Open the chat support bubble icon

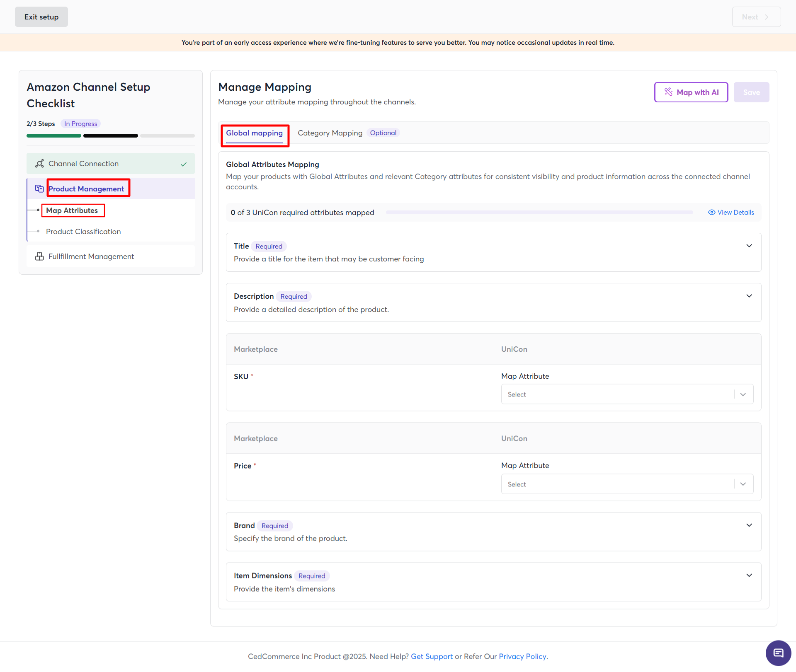click(x=778, y=653)
